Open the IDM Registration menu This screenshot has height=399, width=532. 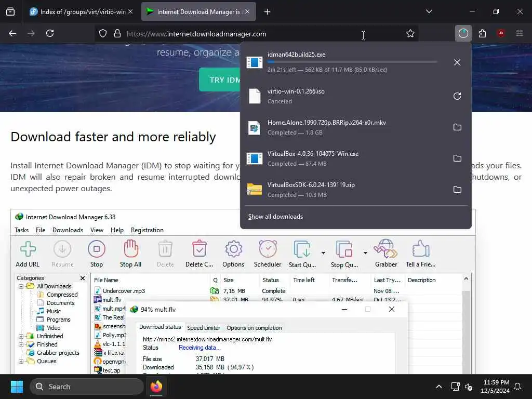(x=147, y=230)
